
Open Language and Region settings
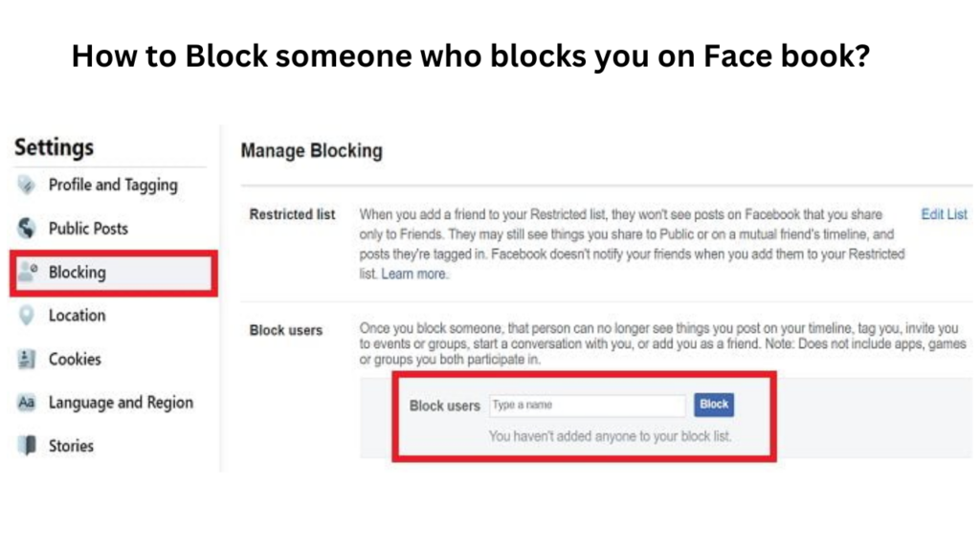120,403
